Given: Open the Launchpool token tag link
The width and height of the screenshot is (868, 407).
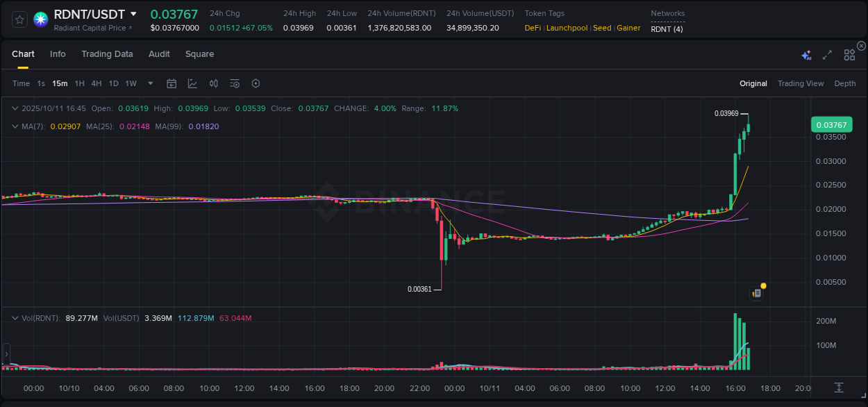Looking at the screenshot, I should [x=567, y=28].
